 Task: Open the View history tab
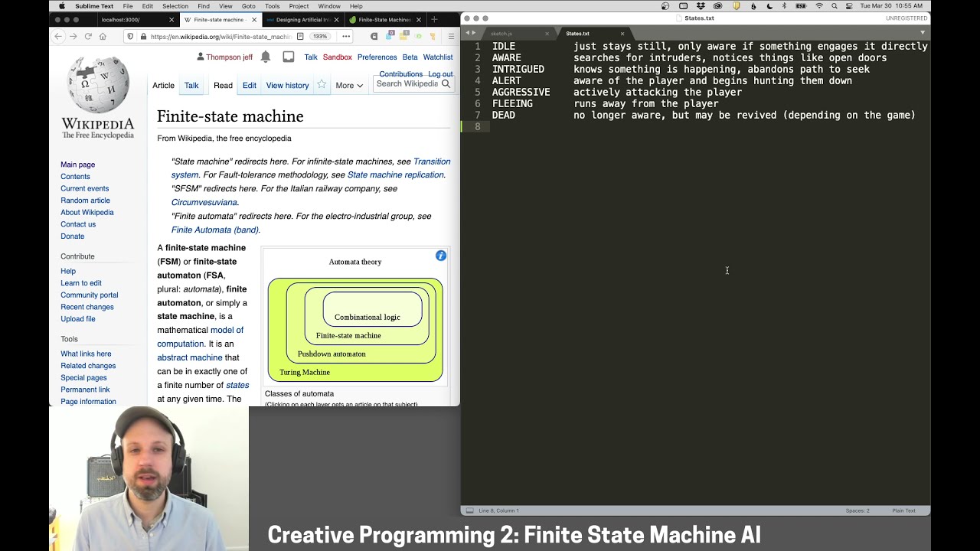(x=287, y=86)
